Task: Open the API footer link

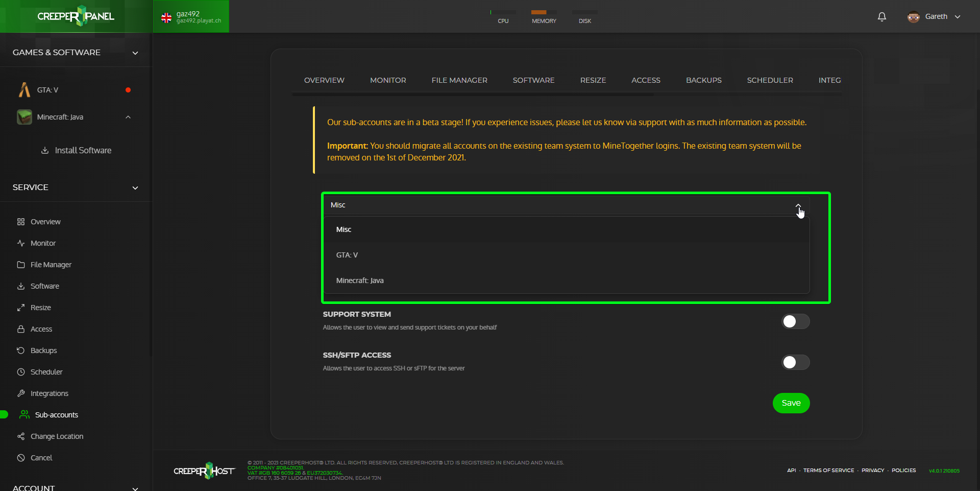Action: pyautogui.click(x=791, y=471)
